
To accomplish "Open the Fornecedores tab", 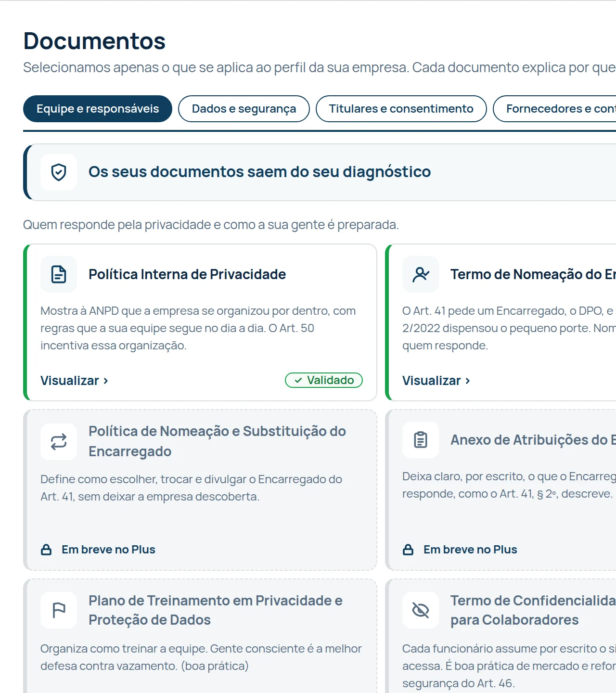I will [554, 109].
